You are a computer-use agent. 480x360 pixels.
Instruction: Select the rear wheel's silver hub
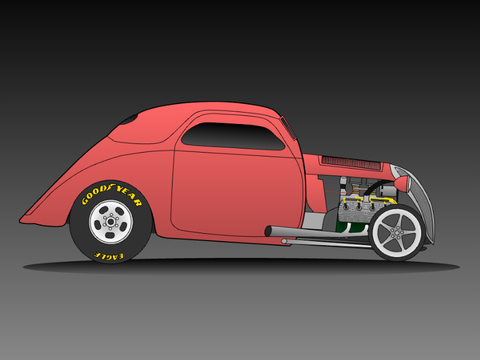(x=111, y=222)
